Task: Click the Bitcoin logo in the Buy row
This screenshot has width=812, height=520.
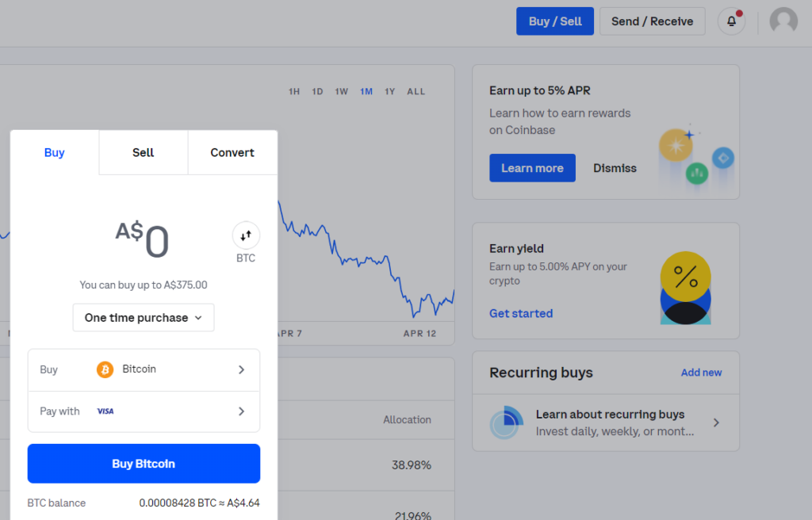Action: [104, 369]
